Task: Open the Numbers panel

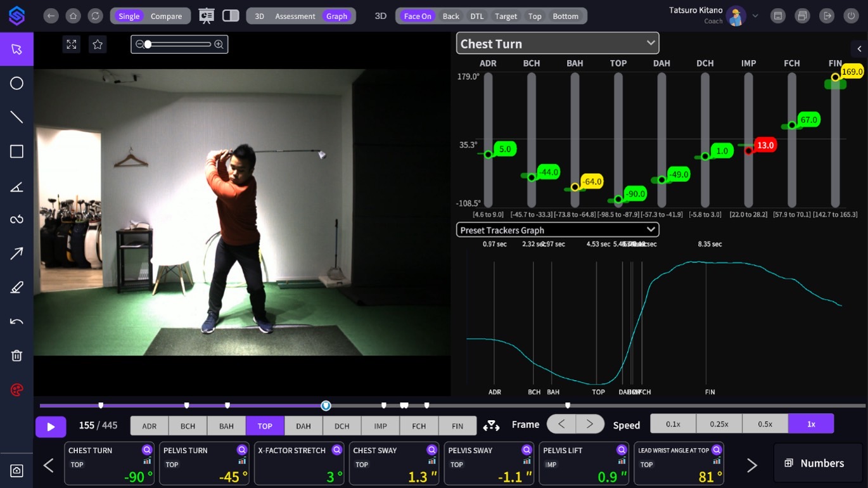Action: tap(814, 463)
